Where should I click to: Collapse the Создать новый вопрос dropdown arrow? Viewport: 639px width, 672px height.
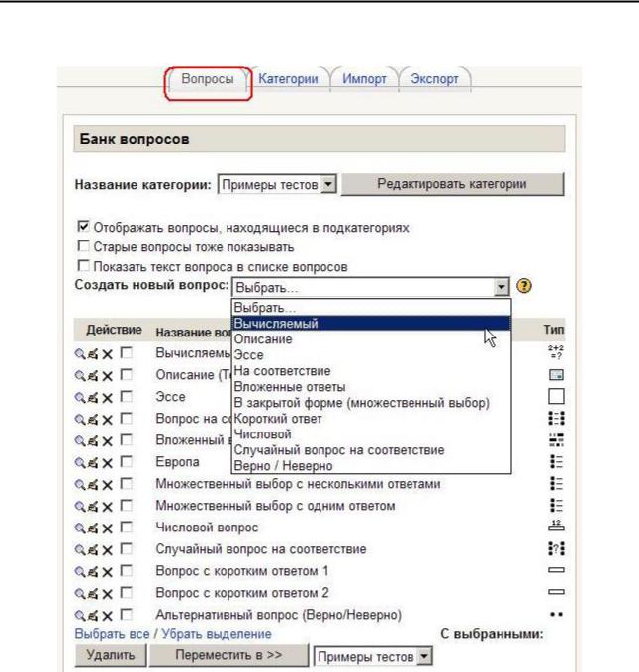click(502, 287)
